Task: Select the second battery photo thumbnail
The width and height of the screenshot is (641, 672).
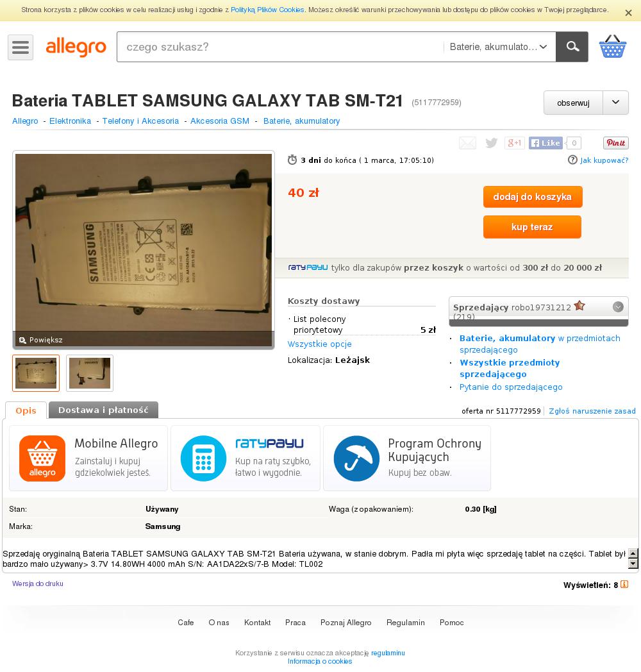Action: (x=90, y=373)
